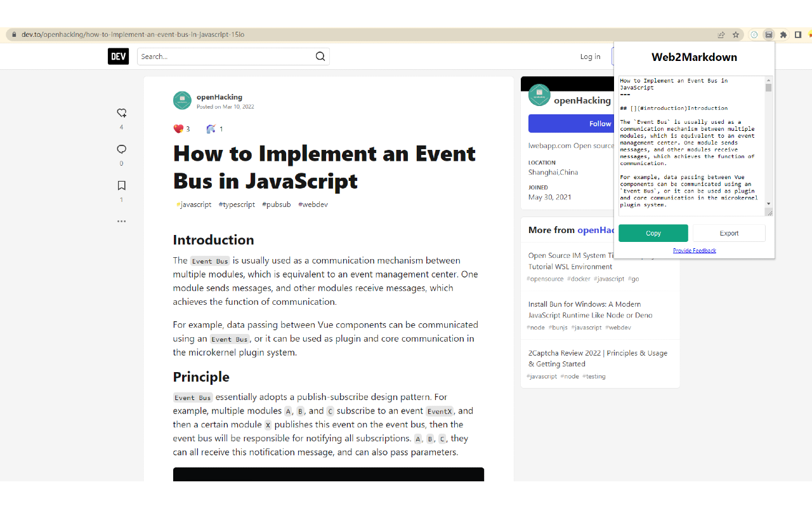Open more options with the ellipsis below bookmark
Image resolution: width=812 pixels, height=508 pixels.
(x=121, y=221)
